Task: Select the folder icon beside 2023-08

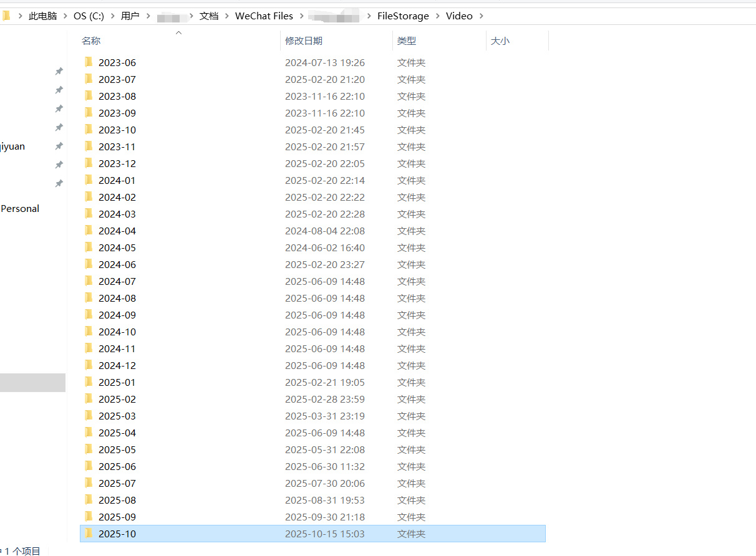Action: [89, 95]
